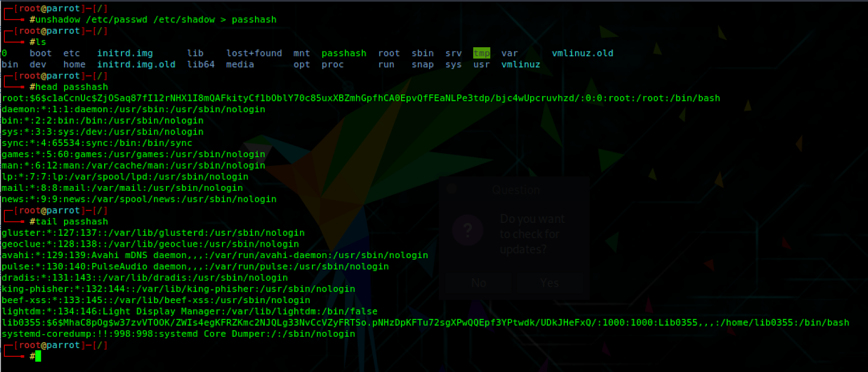The height and width of the screenshot is (372, 868).
Task: Click the green terminal cursor at last prompt
Action: [x=38, y=356]
